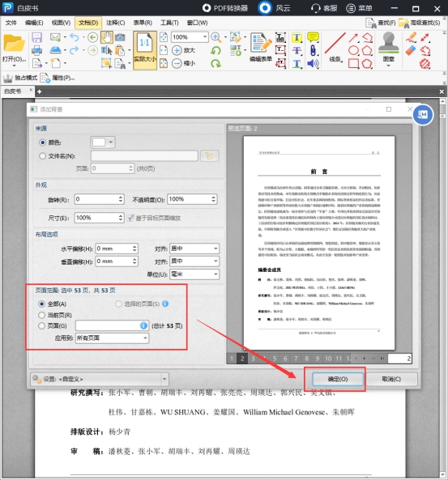Adjust the 不透明度(O) spinner arrows
Screen dimensions: 448x480
click(213, 199)
